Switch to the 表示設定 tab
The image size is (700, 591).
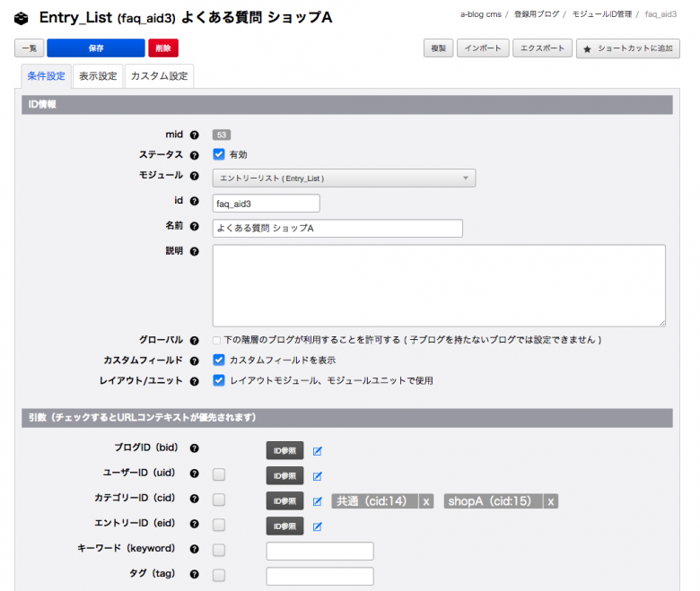tap(98, 76)
